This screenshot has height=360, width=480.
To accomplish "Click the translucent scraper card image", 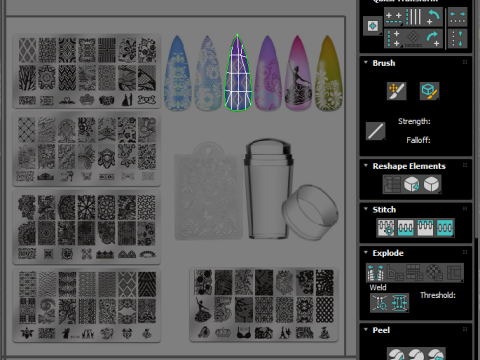I will tap(209, 191).
